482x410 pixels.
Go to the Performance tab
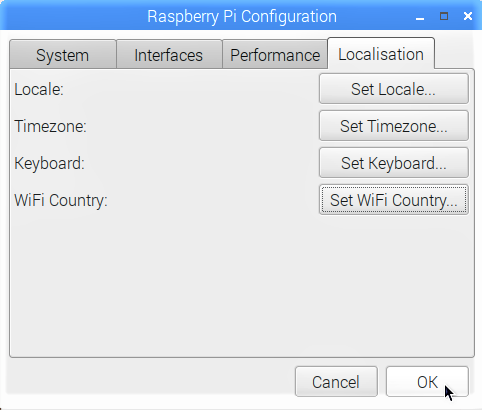(x=275, y=55)
